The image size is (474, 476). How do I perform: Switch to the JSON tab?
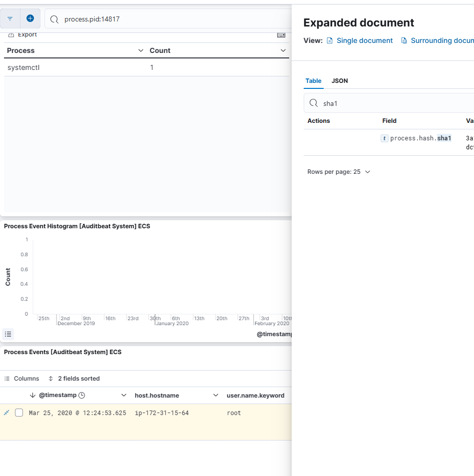coord(340,81)
